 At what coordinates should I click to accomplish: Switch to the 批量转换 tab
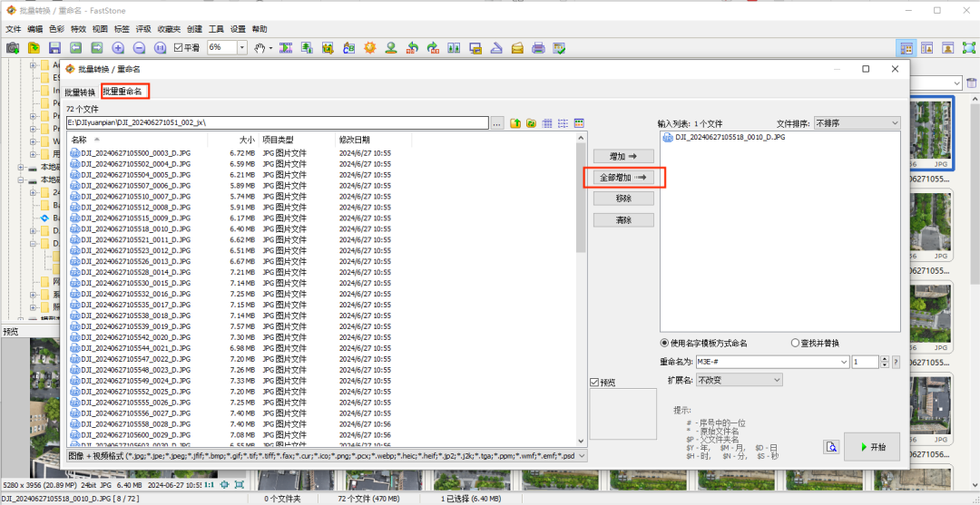(x=80, y=92)
